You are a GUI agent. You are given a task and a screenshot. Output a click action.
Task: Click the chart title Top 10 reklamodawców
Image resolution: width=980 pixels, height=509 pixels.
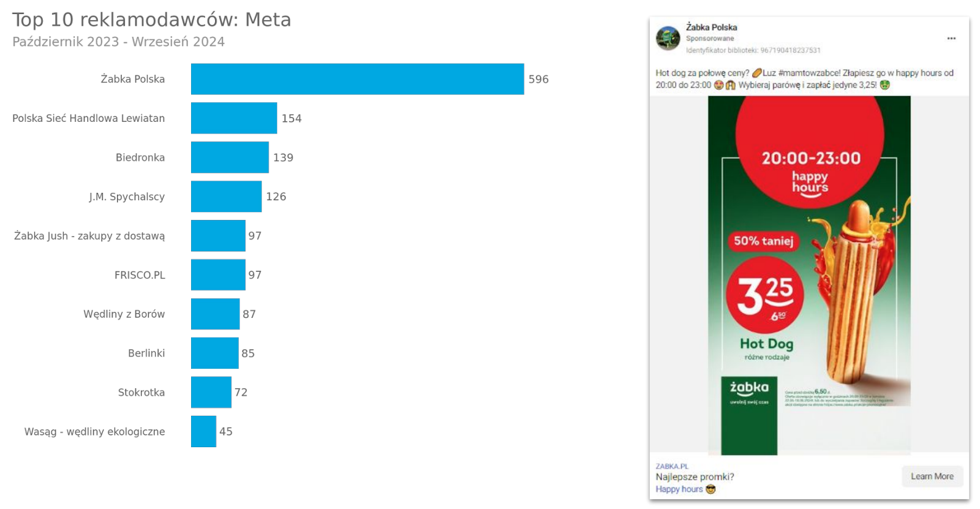(x=151, y=20)
